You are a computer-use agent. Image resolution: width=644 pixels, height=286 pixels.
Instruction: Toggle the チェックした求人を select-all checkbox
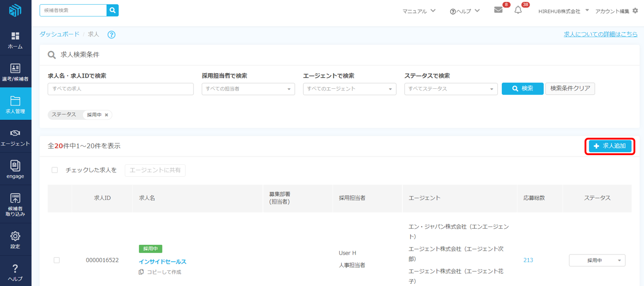tap(55, 170)
